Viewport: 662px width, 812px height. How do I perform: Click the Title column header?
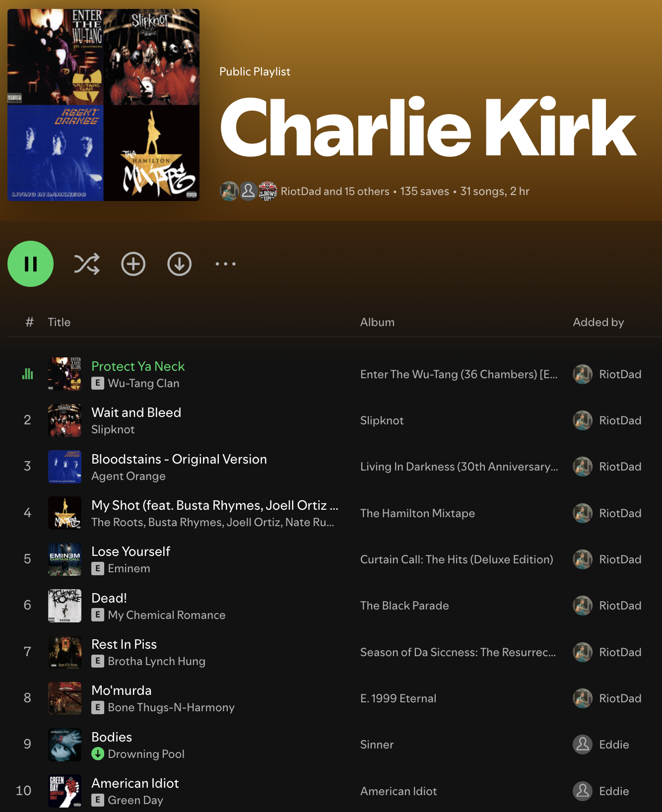[59, 322]
